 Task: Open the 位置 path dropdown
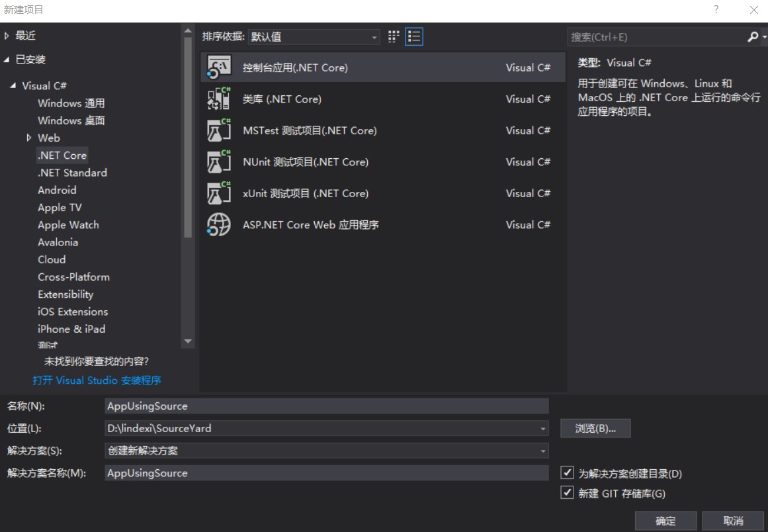pos(542,428)
